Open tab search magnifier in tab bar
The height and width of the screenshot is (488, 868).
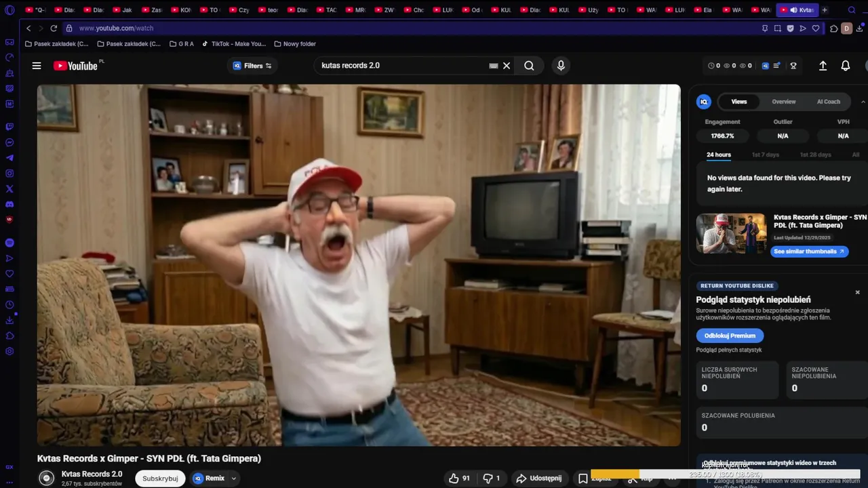(x=852, y=10)
